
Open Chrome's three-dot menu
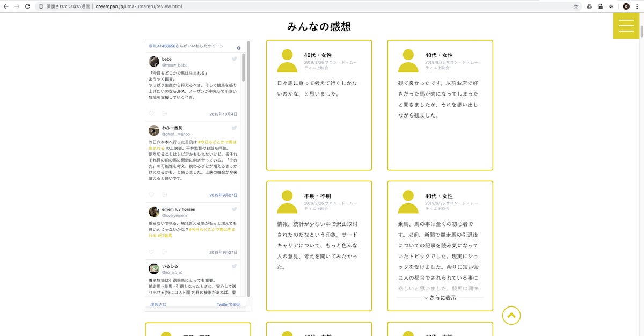638,6
